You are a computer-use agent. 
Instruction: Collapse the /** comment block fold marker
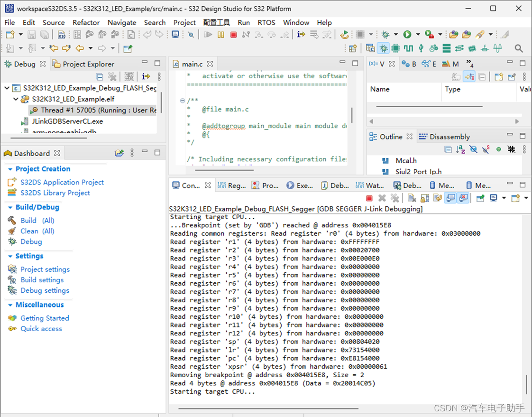[x=182, y=101]
